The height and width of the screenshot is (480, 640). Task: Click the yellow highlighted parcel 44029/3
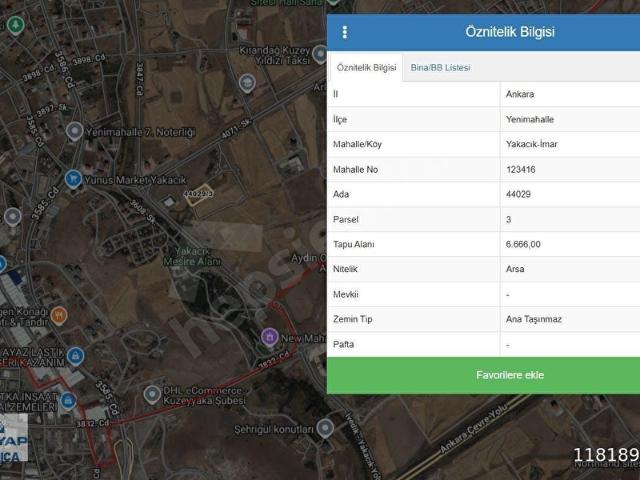click(x=198, y=195)
